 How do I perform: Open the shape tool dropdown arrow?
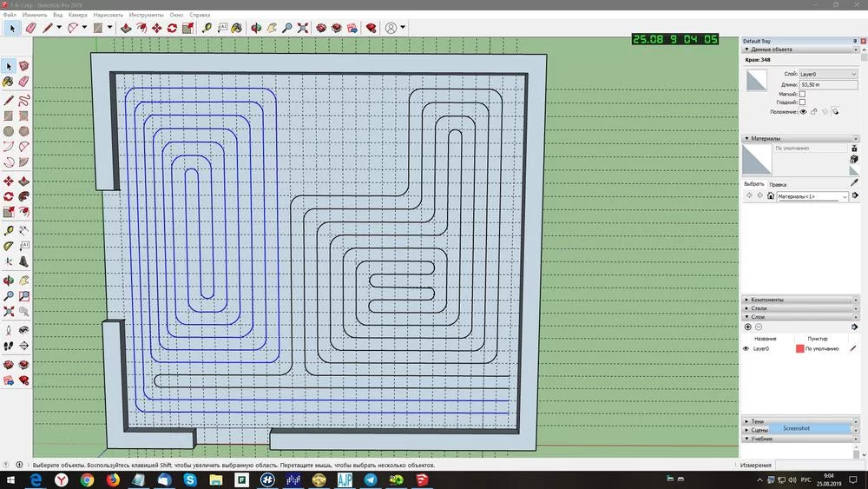109,28
